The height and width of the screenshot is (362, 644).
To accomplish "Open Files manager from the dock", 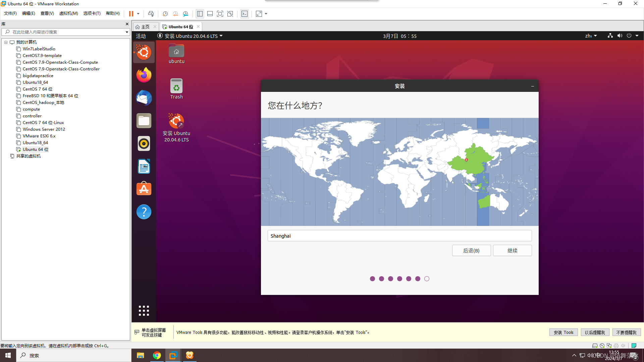I will point(144,121).
